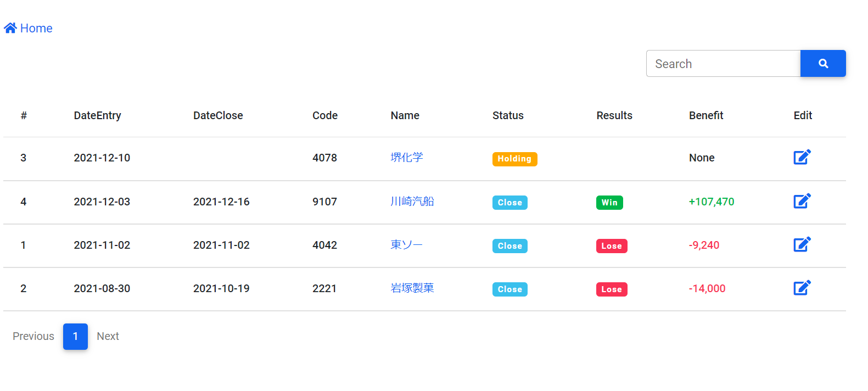Click the Code column header
Screen dimensions: 868x391
[325, 115]
